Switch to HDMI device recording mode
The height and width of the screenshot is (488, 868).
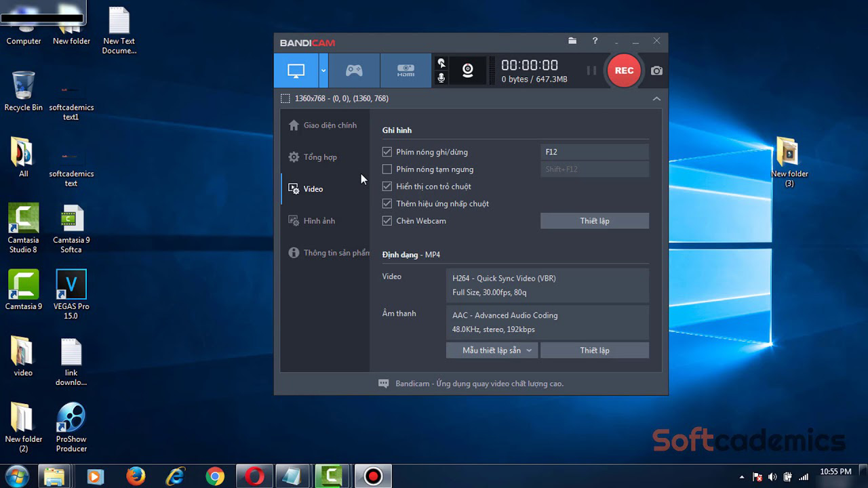406,70
